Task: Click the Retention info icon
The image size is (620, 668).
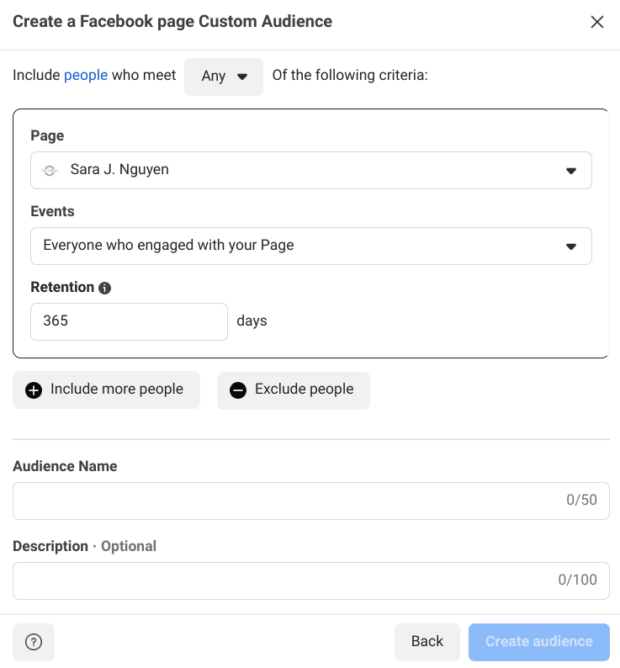Action: (x=105, y=288)
